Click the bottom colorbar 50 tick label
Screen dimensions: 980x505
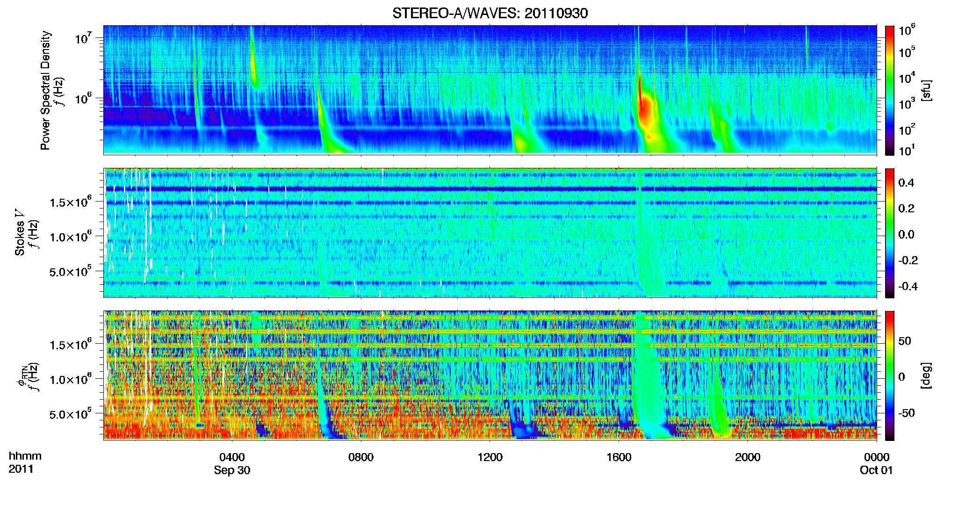(x=905, y=341)
